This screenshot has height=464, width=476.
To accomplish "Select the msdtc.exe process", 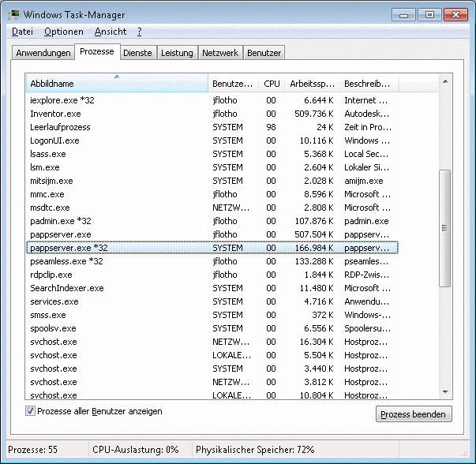I will click(212, 208).
